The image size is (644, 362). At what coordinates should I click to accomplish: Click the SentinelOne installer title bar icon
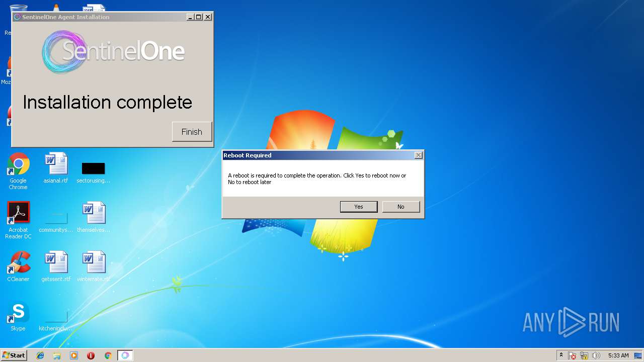17,17
